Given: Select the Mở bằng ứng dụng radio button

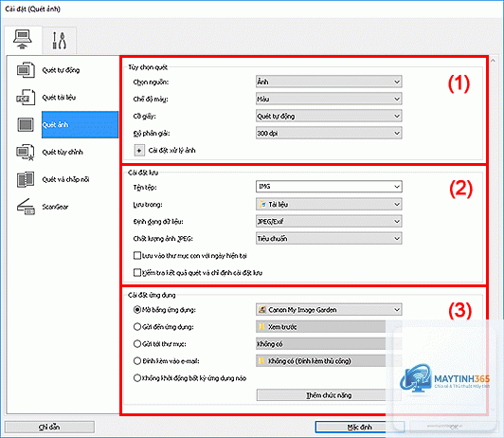Looking at the screenshot, I should 137,310.
